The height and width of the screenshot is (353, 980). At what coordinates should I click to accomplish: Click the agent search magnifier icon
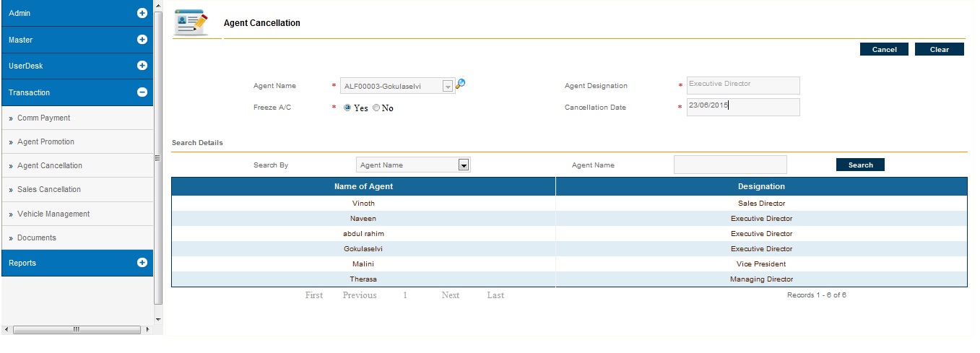tap(461, 84)
